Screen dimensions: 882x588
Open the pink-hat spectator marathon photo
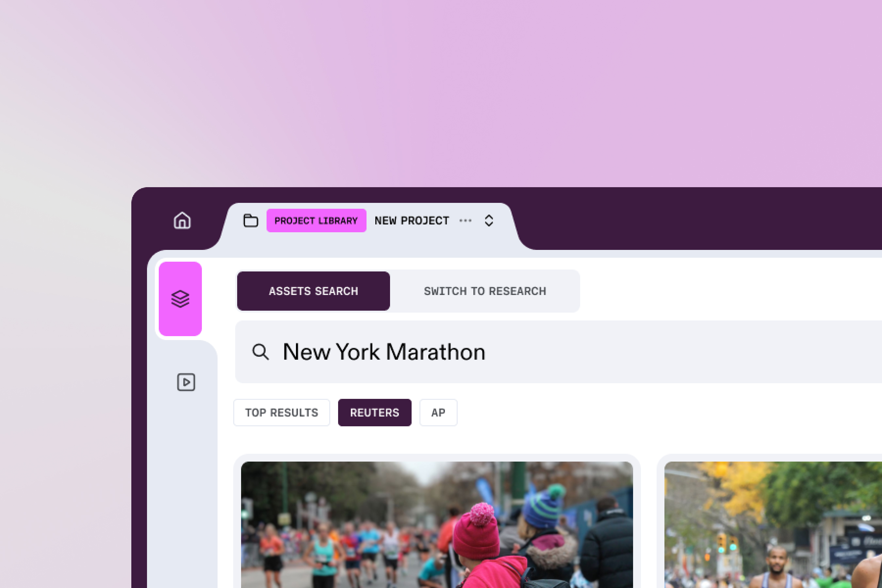[437, 525]
